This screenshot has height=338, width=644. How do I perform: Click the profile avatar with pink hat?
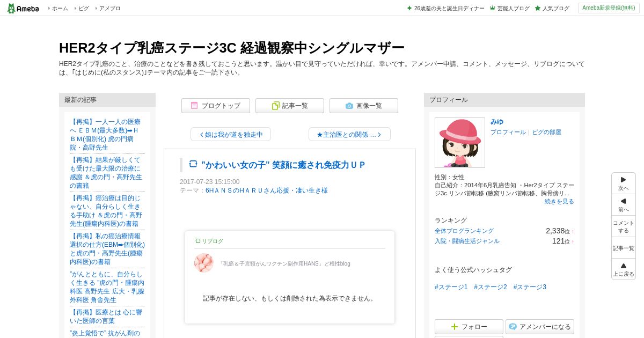coord(460,143)
